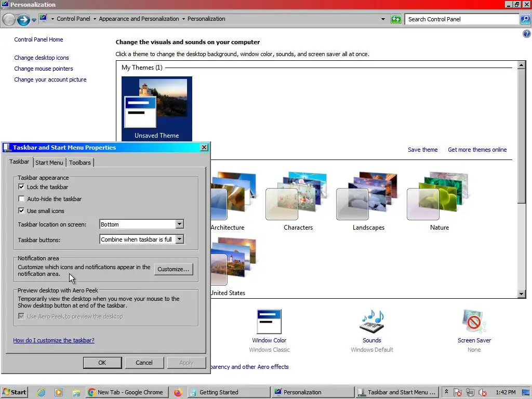532x399 pixels.
Task: Open the Start menu
Action: click(x=14, y=392)
